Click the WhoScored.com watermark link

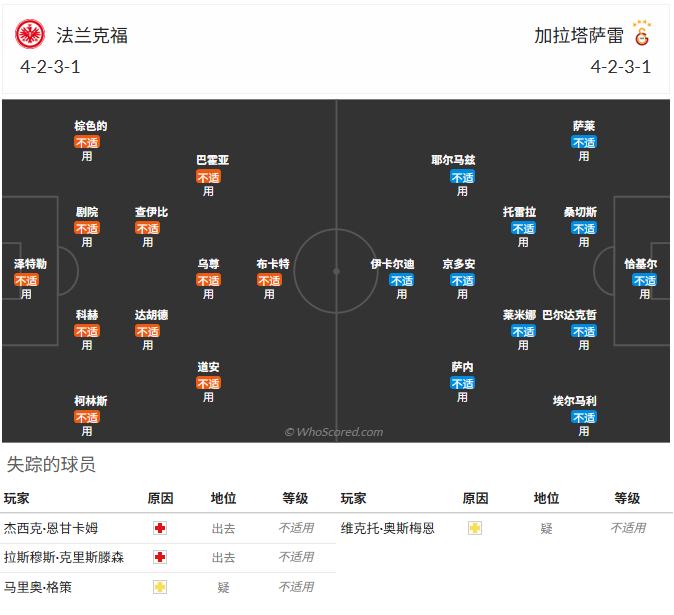[334, 432]
